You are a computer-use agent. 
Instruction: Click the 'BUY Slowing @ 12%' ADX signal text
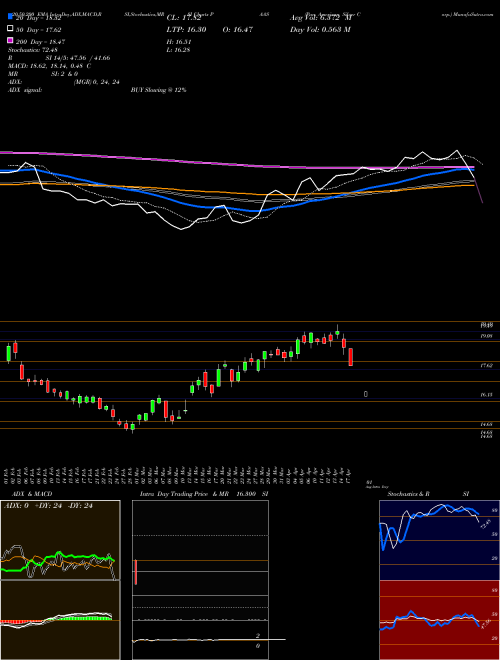(158, 90)
